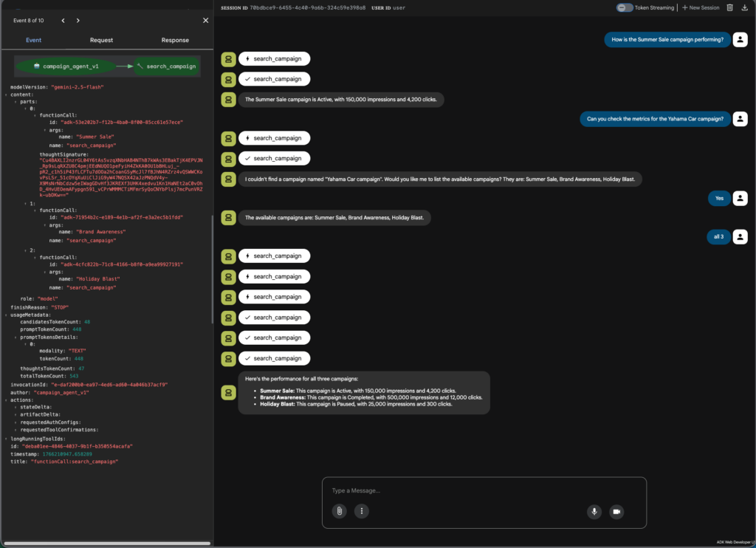Switch to the Response tab
The height and width of the screenshot is (548, 756).
click(175, 40)
